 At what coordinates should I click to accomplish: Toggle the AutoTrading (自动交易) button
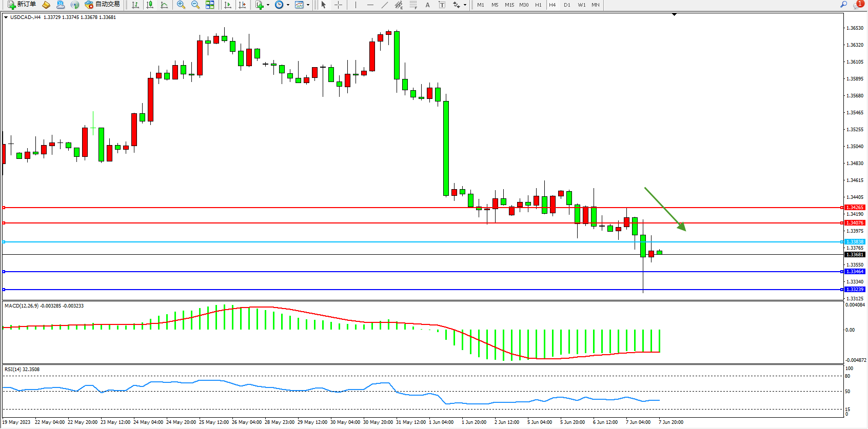click(x=103, y=5)
